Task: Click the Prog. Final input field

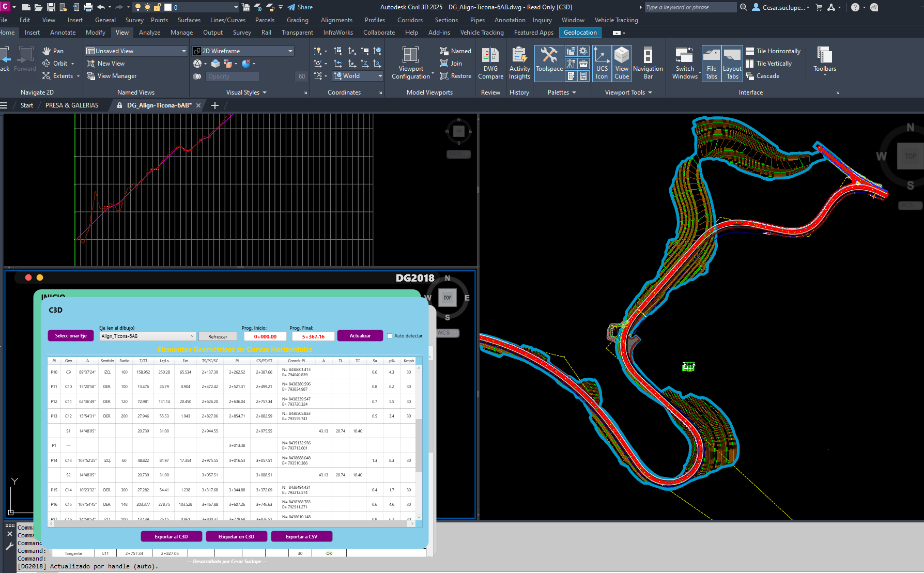Action: (x=313, y=336)
